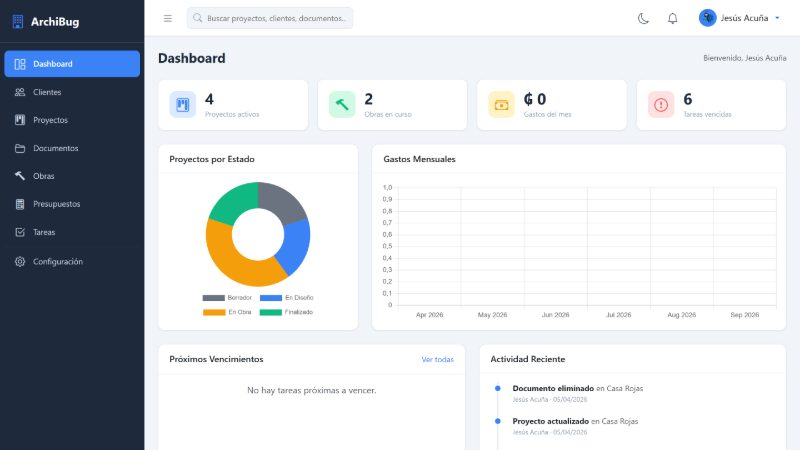Click the blue Proyectos activos card icon
Screen dimensions: 800x450
click(183, 105)
